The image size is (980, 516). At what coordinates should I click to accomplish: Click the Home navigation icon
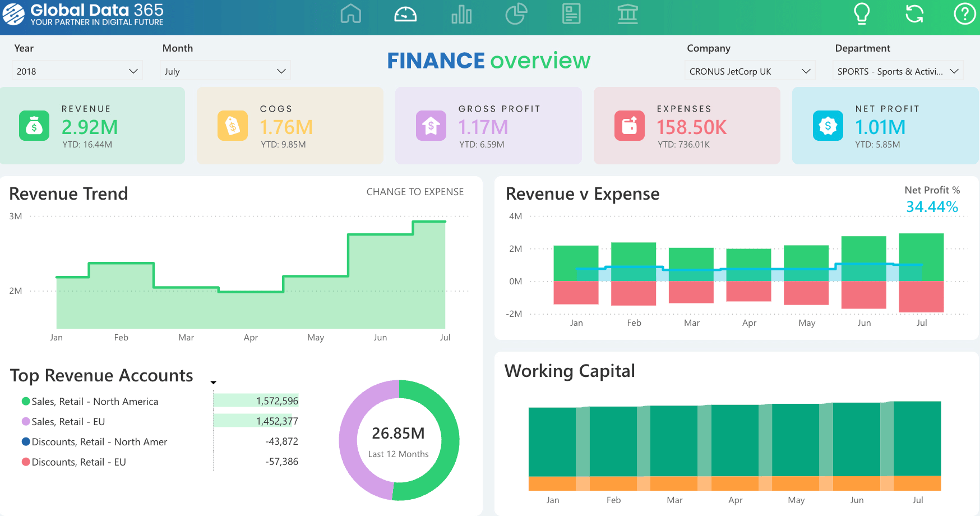pos(350,15)
